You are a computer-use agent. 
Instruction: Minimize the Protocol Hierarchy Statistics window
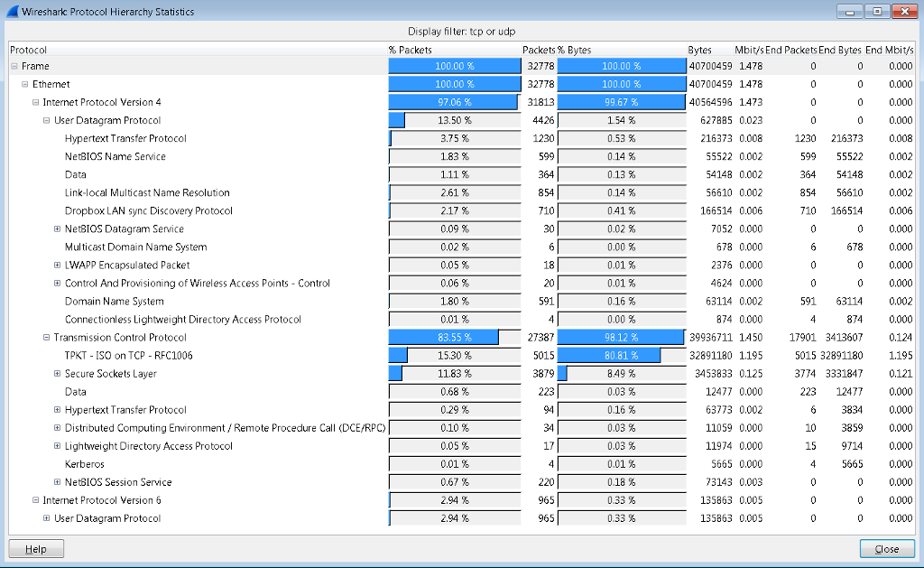click(x=850, y=11)
